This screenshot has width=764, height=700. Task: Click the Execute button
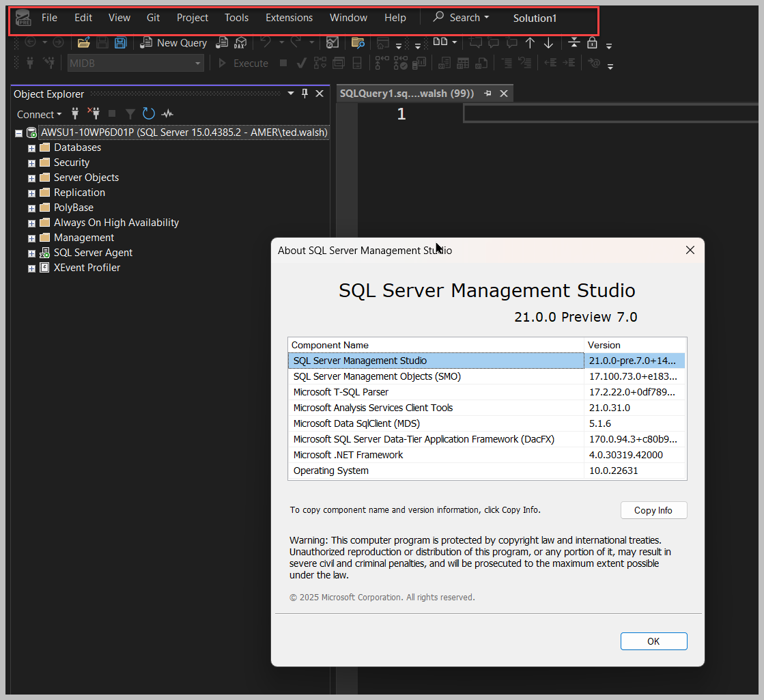coord(244,64)
